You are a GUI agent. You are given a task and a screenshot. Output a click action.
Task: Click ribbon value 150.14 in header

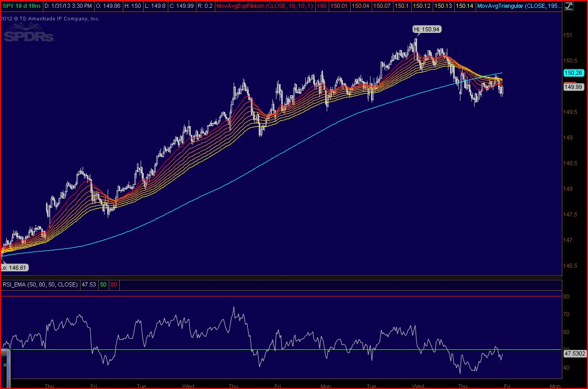tap(464, 6)
